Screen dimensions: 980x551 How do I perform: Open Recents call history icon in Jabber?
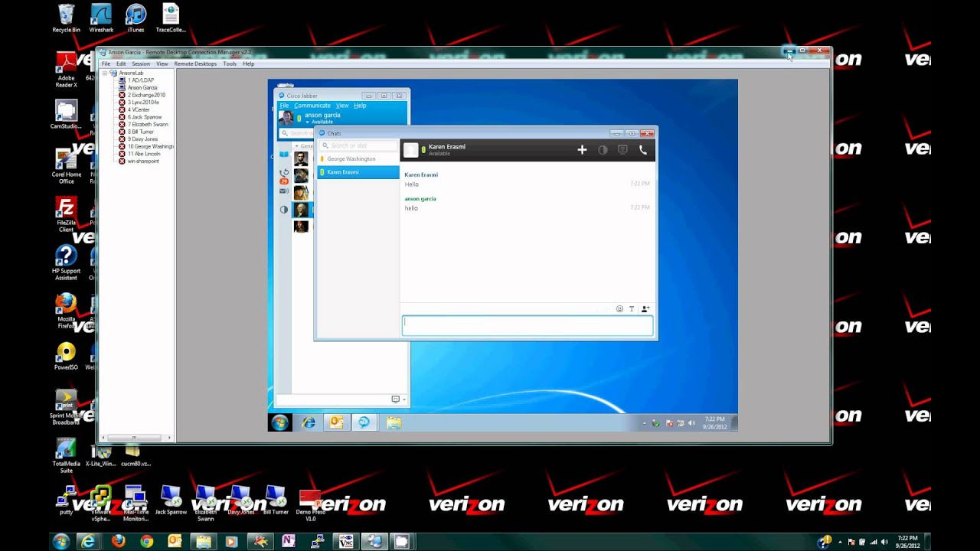[x=284, y=173]
